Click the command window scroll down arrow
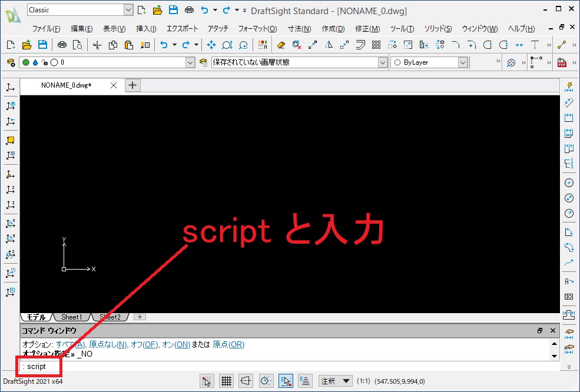The width and height of the screenshot is (580, 392). tap(554, 356)
